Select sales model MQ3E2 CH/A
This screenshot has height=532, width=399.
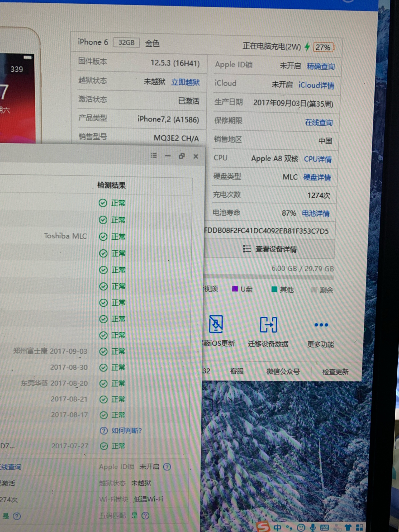pos(176,138)
